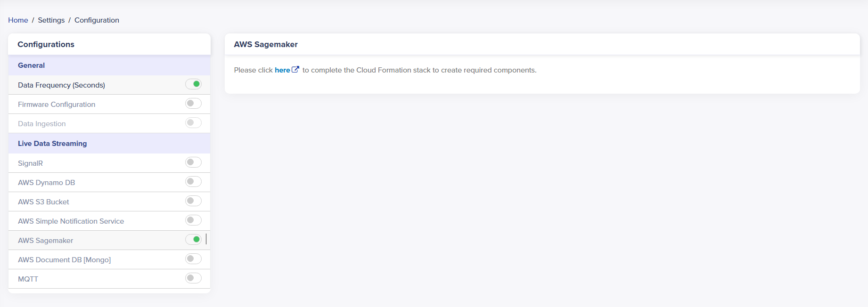Turn off the AWS Sagemaker toggle
Image resolution: width=868 pixels, height=307 pixels.
coord(193,240)
